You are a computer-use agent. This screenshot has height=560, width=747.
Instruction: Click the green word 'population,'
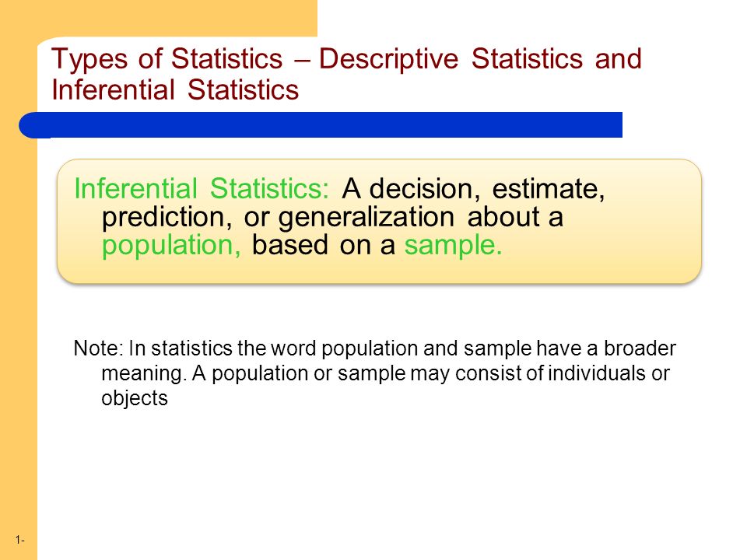pyautogui.click(x=171, y=245)
